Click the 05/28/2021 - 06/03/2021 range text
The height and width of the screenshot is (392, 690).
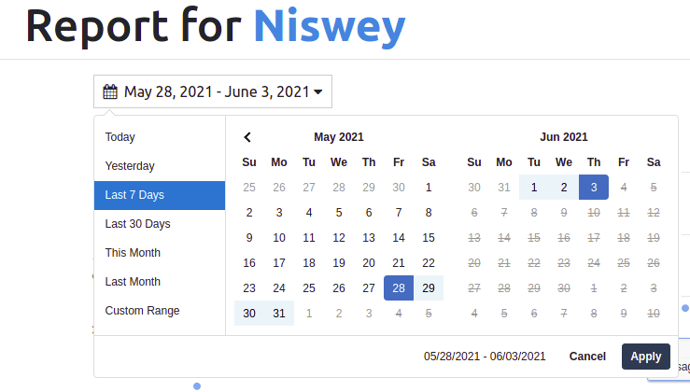pyautogui.click(x=484, y=356)
